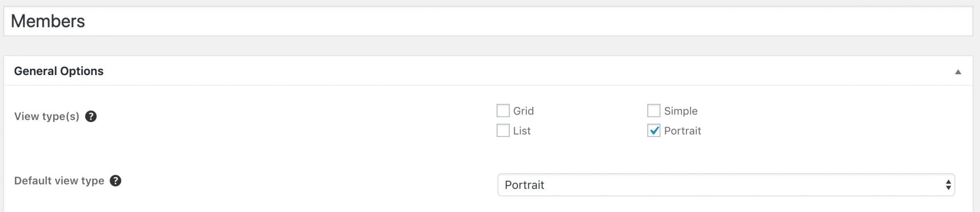Image resolution: width=980 pixels, height=212 pixels.
Task: Click the General Options heading text
Action: (x=59, y=71)
